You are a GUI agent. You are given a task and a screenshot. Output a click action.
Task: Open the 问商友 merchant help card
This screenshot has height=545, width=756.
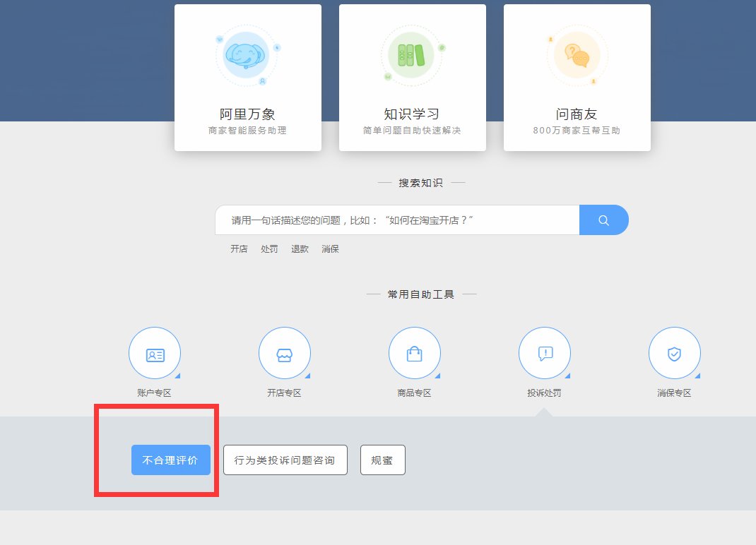coord(577,78)
